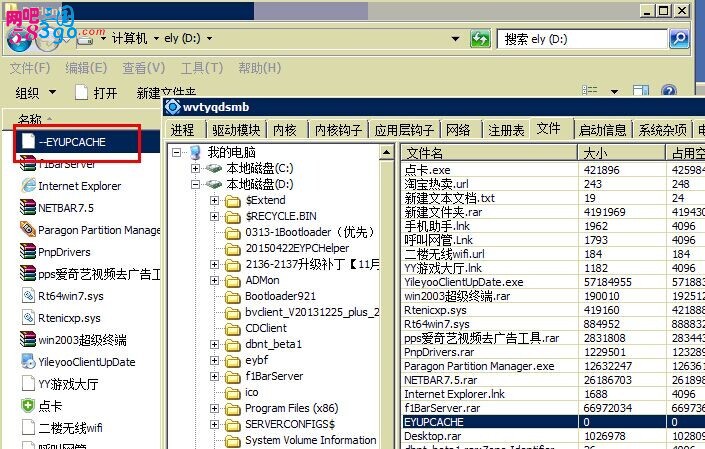Open the address bar history dropdown
Screen dimensions: 705x449
pos(455,39)
